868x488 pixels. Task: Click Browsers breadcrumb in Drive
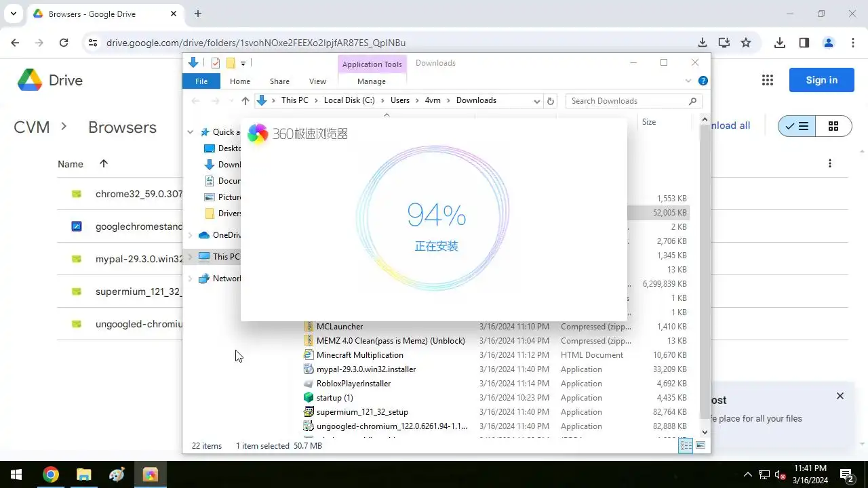(x=122, y=127)
